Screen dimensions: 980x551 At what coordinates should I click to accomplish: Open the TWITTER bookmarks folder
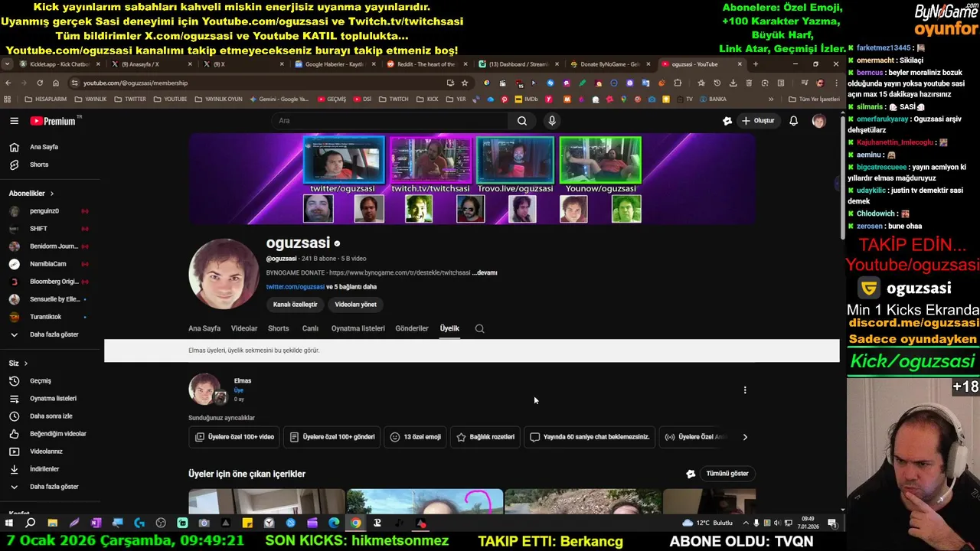tap(130, 99)
